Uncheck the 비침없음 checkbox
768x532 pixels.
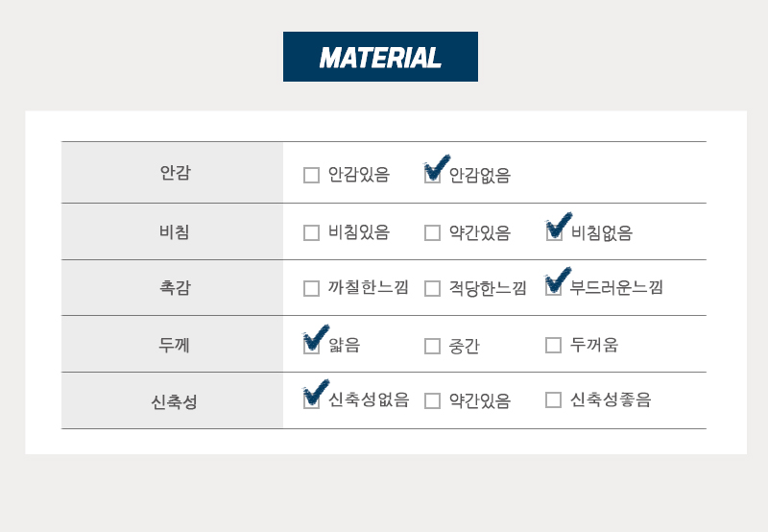(x=554, y=232)
